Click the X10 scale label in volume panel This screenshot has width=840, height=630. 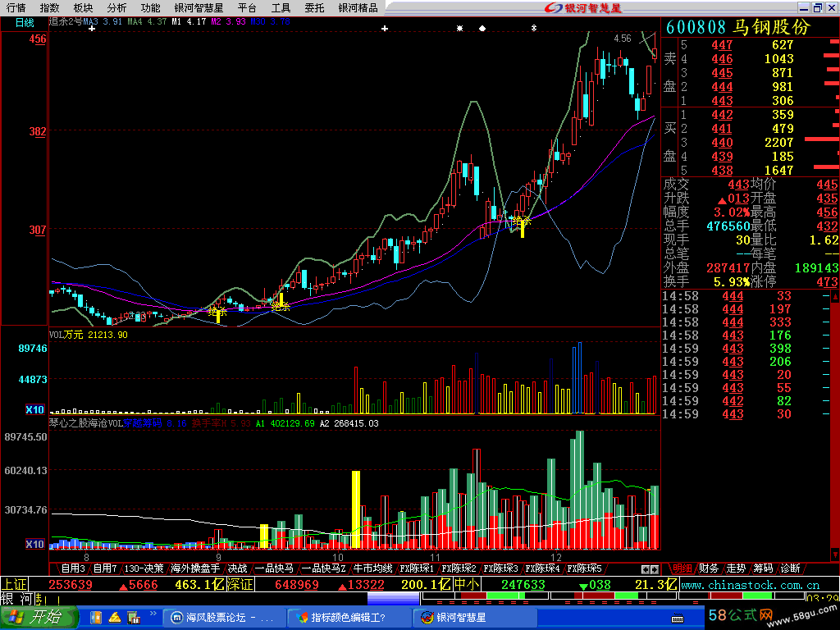[34, 410]
